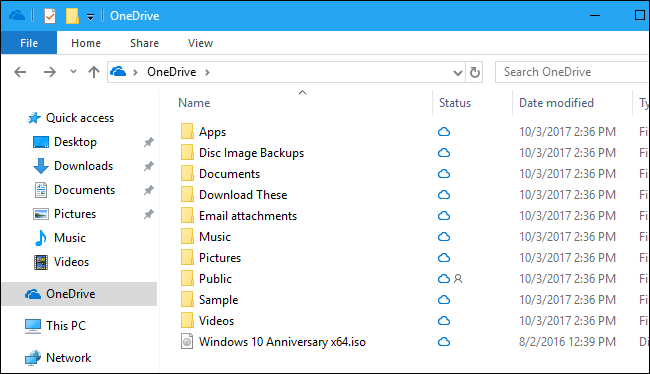Open the Customize Quick Access Toolbar dropdown
650x374 pixels.
(90, 17)
